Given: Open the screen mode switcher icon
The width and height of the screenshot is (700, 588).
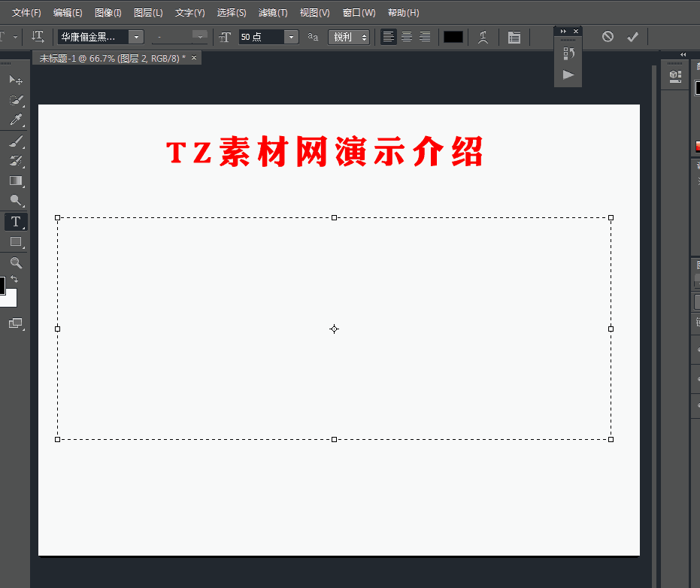Looking at the screenshot, I should tap(16, 323).
